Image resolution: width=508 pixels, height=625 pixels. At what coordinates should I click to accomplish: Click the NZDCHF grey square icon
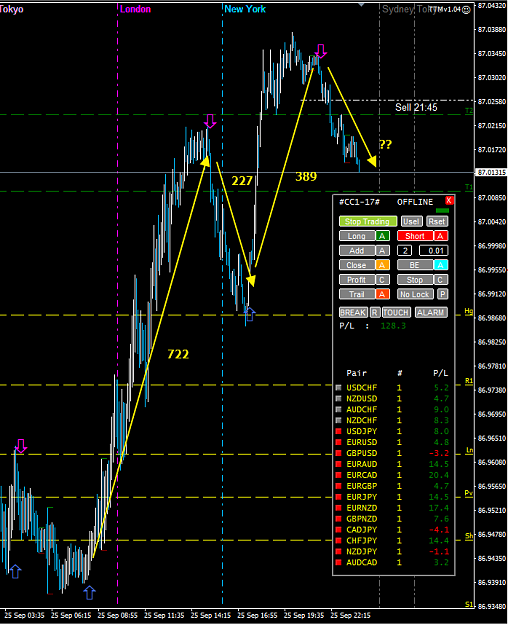click(339, 420)
